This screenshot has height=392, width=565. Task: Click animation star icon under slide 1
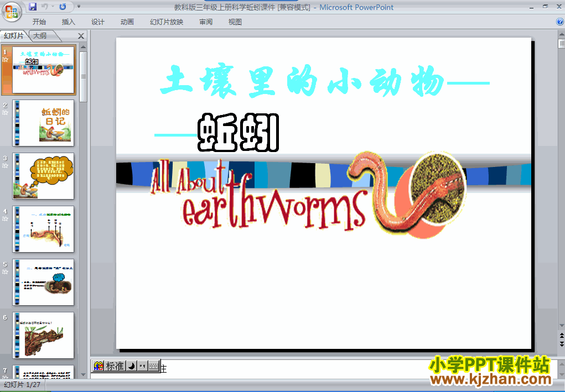5,60
